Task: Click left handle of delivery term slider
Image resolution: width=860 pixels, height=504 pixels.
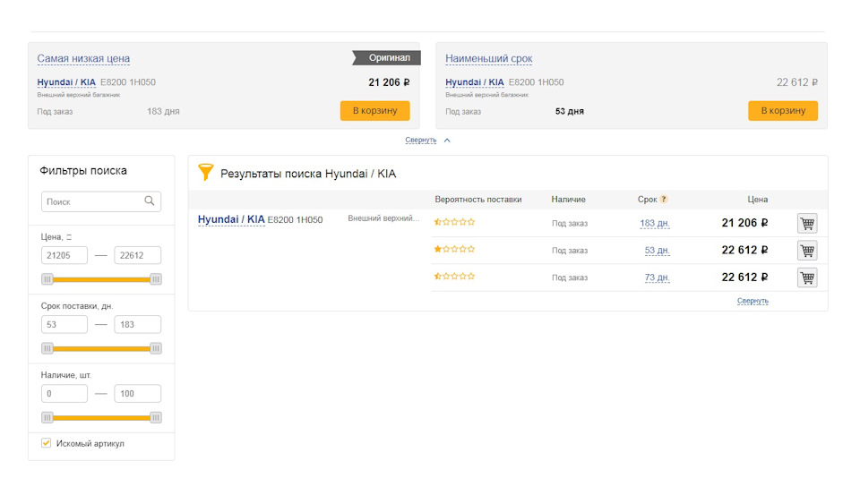Action: point(47,348)
